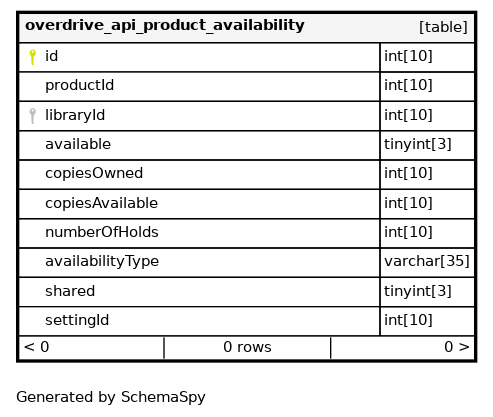
Task: Select the numberOfHolds column name
Action: pyautogui.click(x=102, y=232)
